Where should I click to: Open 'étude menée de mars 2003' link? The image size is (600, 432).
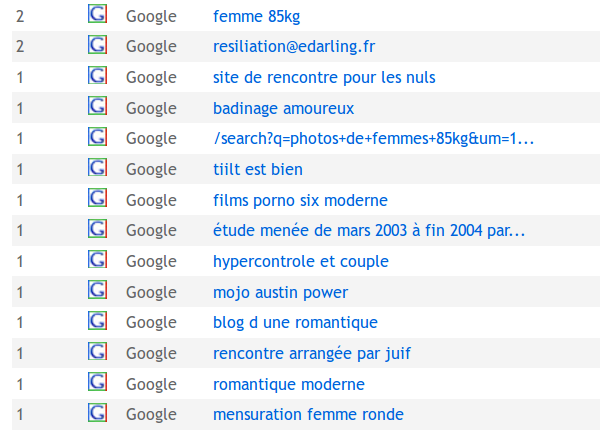click(369, 231)
